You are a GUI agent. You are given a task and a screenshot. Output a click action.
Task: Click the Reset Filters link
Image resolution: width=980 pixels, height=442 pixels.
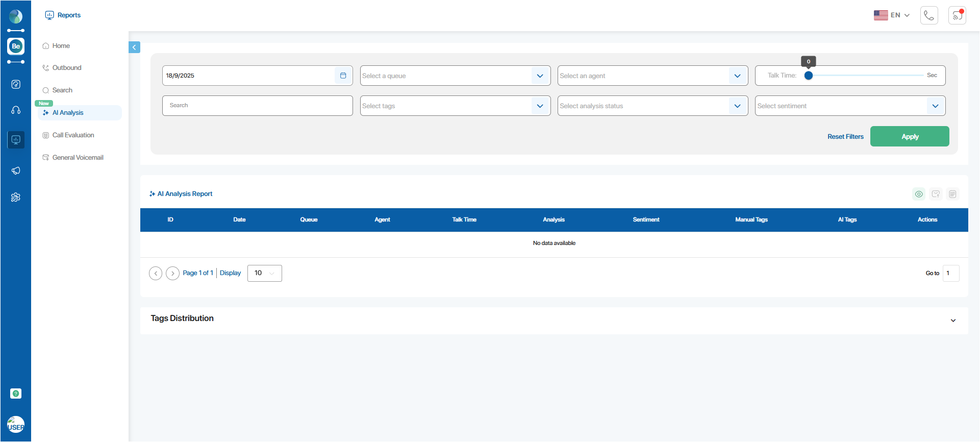(x=845, y=137)
